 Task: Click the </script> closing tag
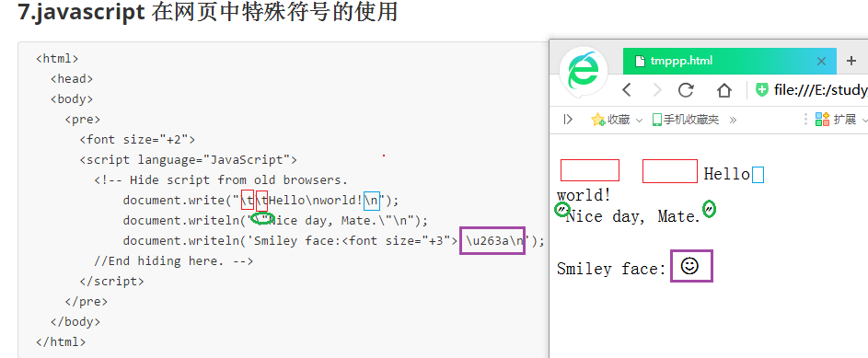pos(111,281)
